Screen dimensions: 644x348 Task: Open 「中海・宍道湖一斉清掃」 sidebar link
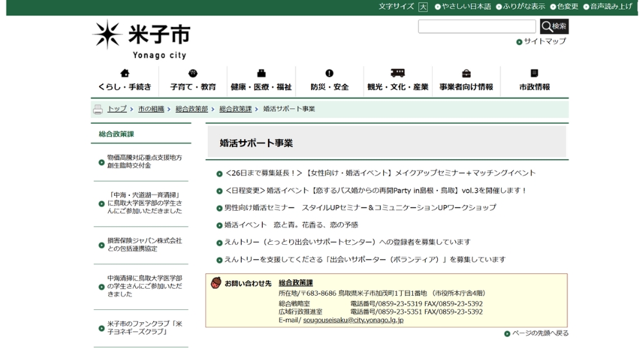[144, 203]
